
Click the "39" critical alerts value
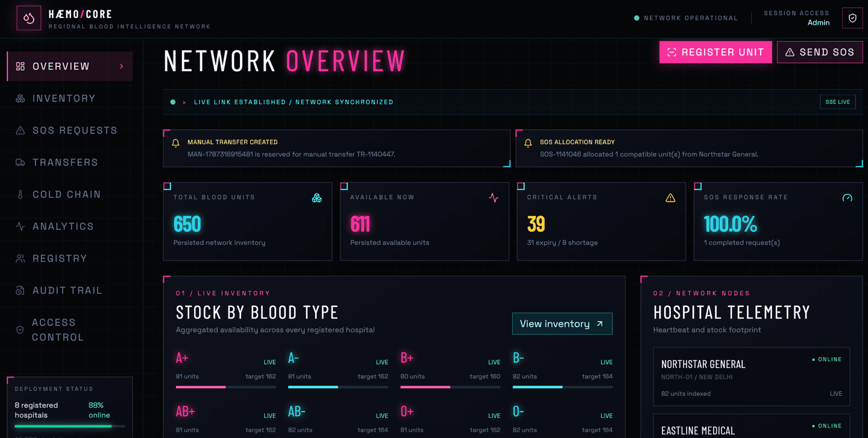click(x=536, y=224)
